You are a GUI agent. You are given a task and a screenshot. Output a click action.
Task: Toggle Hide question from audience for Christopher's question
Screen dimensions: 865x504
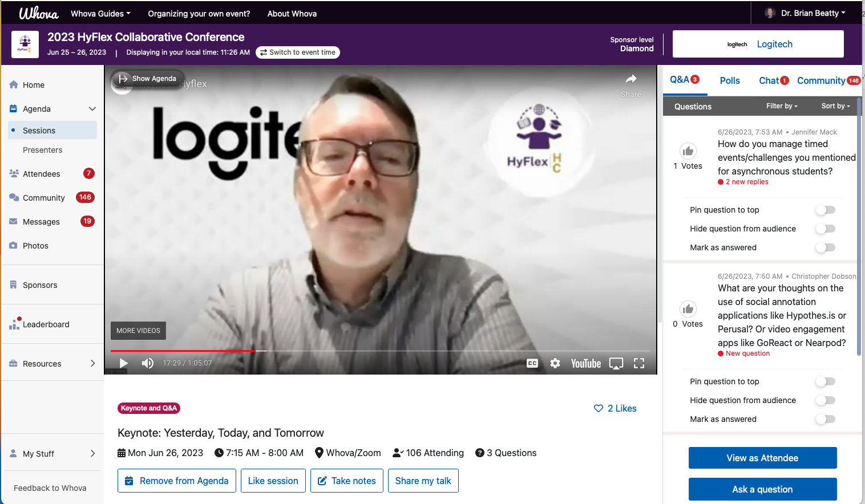825,400
